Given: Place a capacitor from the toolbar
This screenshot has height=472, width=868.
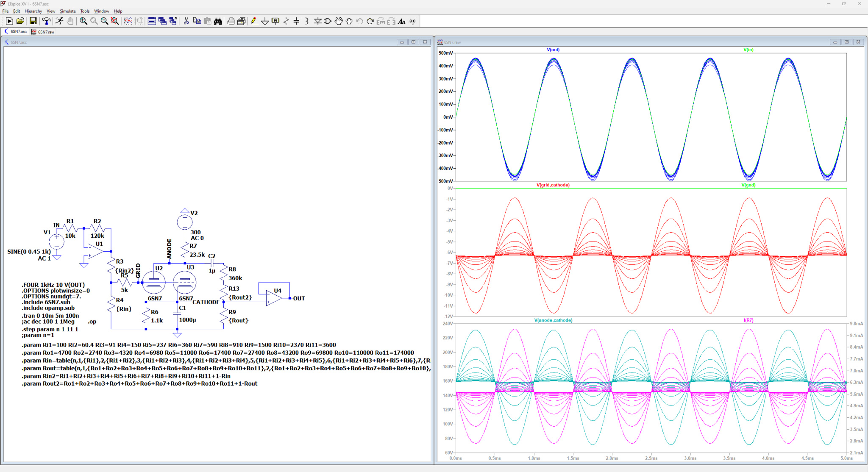Looking at the screenshot, I should (296, 21).
